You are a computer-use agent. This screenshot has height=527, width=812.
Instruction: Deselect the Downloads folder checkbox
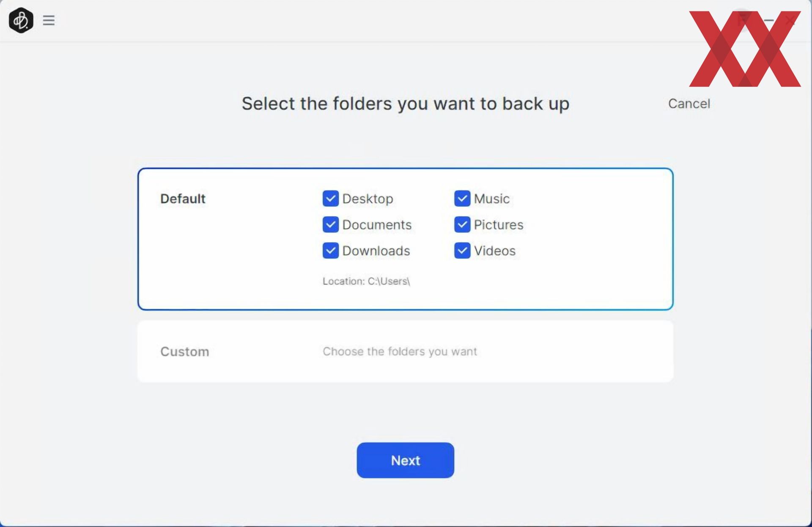[330, 251]
